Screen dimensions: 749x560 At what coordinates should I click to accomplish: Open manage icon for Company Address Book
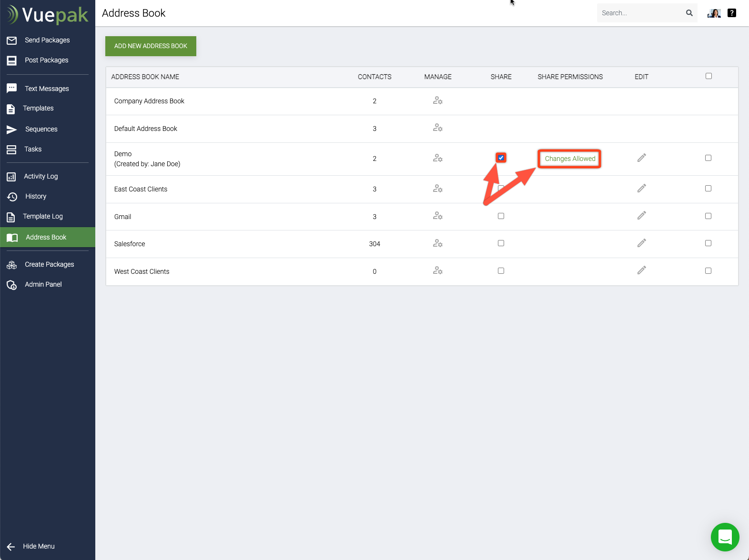click(x=437, y=100)
